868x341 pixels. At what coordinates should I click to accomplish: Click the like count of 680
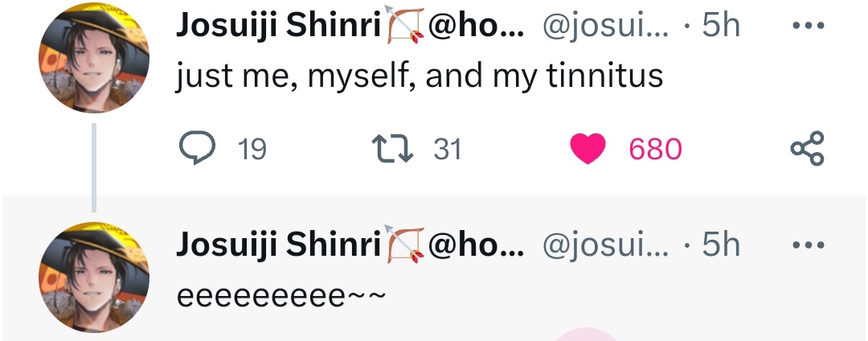pyautogui.click(x=655, y=149)
